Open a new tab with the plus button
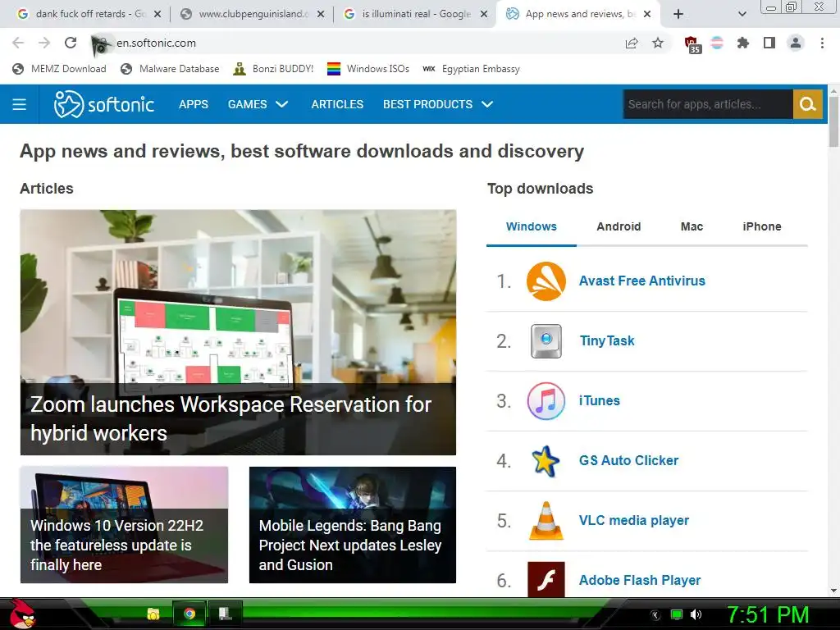 [678, 14]
